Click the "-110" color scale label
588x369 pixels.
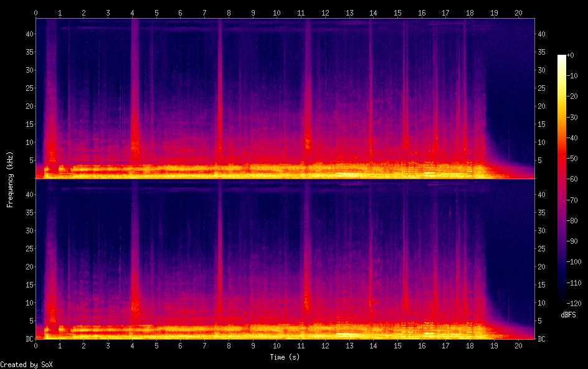pyautogui.click(x=574, y=283)
